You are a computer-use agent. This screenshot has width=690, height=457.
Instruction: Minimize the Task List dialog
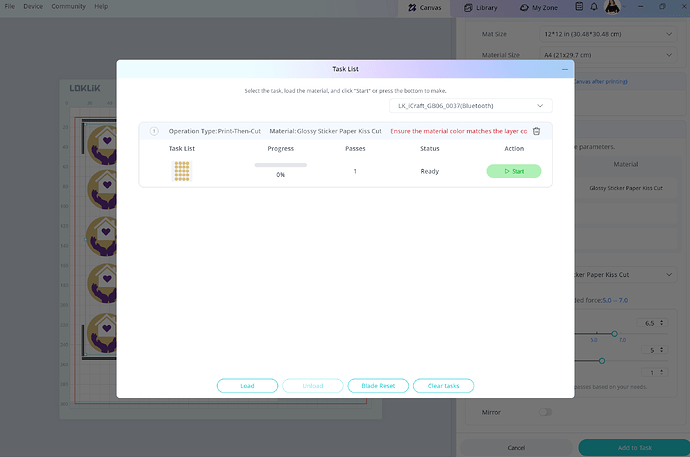(x=565, y=69)
